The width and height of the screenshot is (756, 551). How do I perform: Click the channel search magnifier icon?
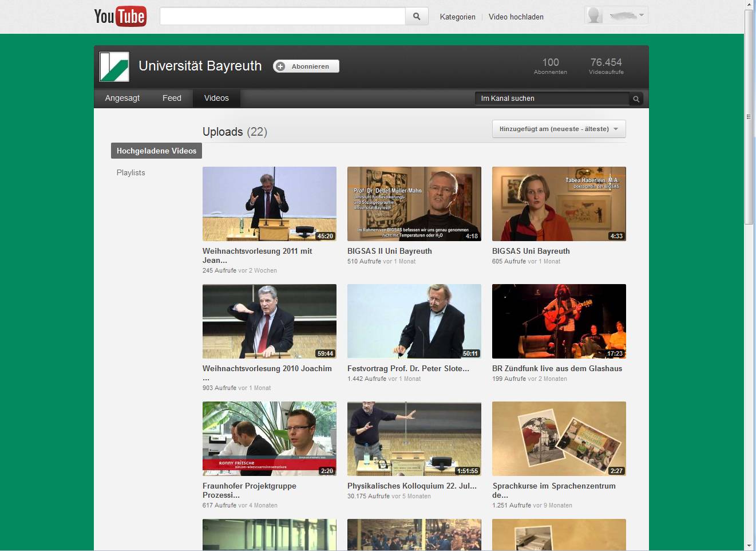636,99
